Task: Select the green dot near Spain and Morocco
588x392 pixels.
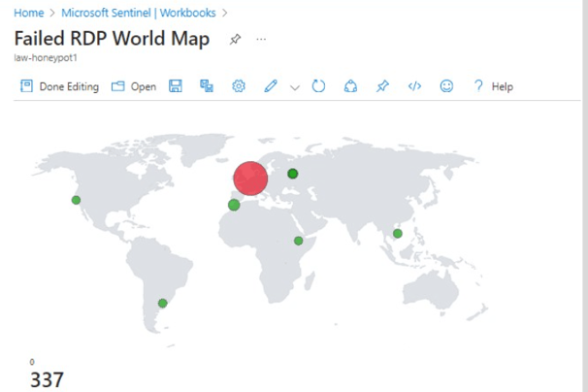Action: pos(234,205)
